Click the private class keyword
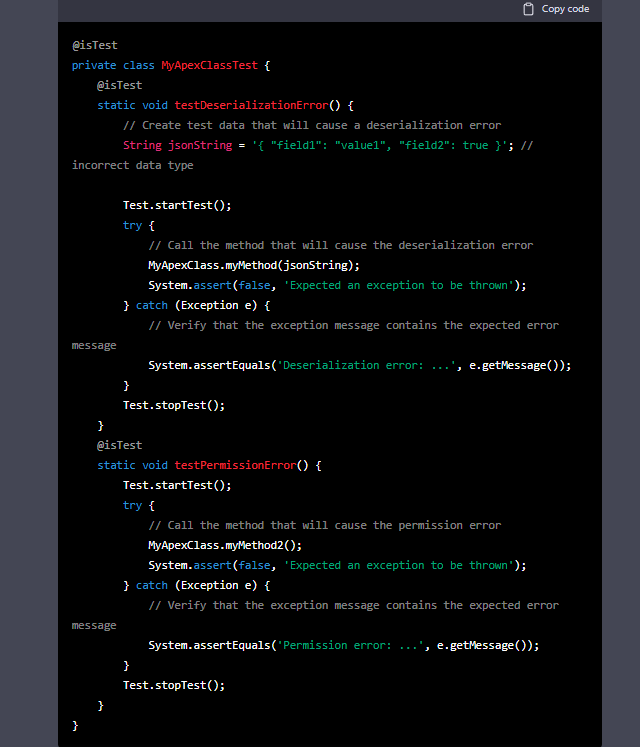640x747 pixels. 113,65
